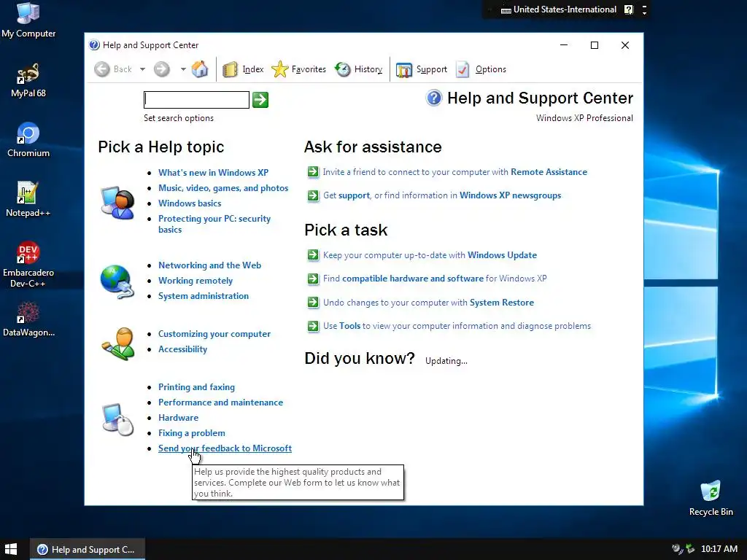
Task: Open compatible hardware and software link
Action: point(413,279)
